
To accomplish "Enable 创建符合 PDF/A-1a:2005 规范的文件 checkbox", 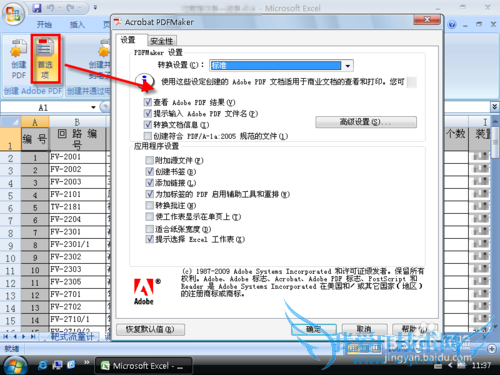I will [148, 136].
